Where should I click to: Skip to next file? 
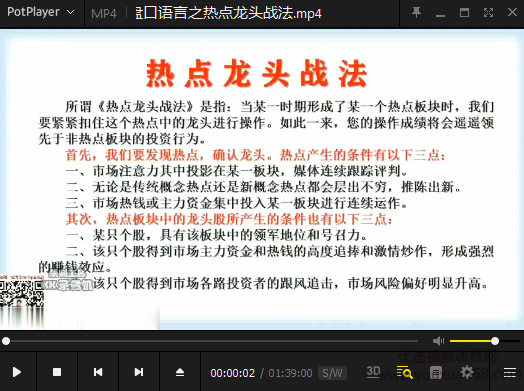[x=139, y=372]
